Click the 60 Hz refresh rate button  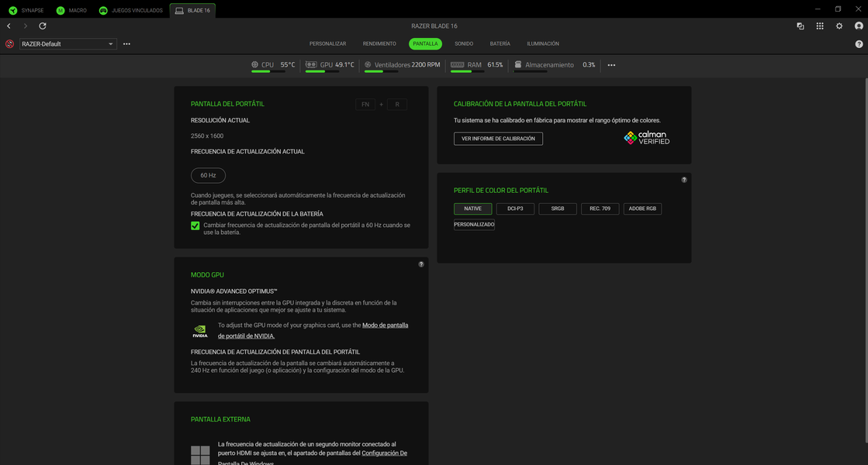point(208,175)
